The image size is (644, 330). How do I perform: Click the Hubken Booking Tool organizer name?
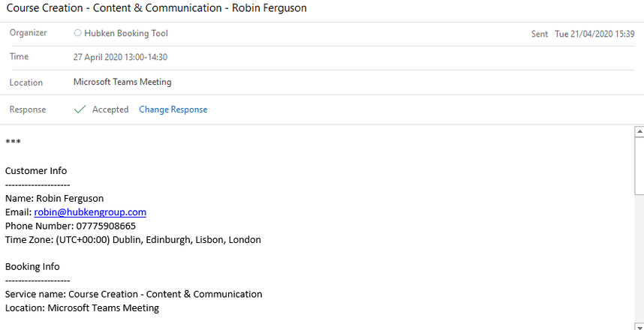click(x=126, y=33)
